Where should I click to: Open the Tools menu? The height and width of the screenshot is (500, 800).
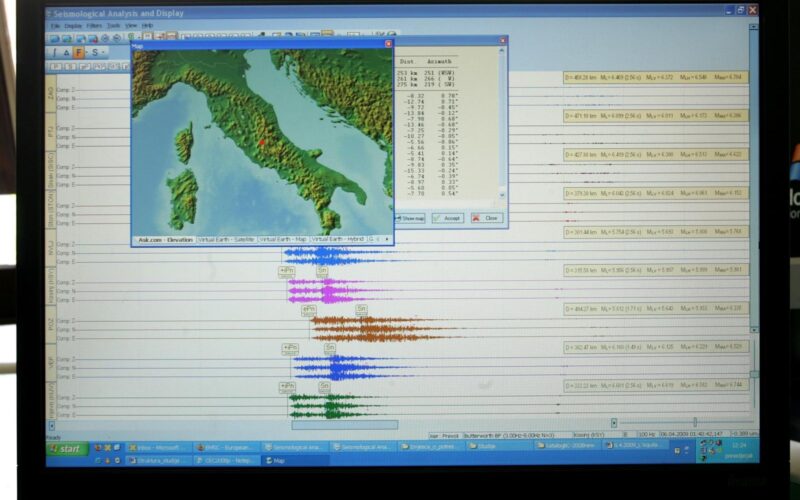pos(112,25)
